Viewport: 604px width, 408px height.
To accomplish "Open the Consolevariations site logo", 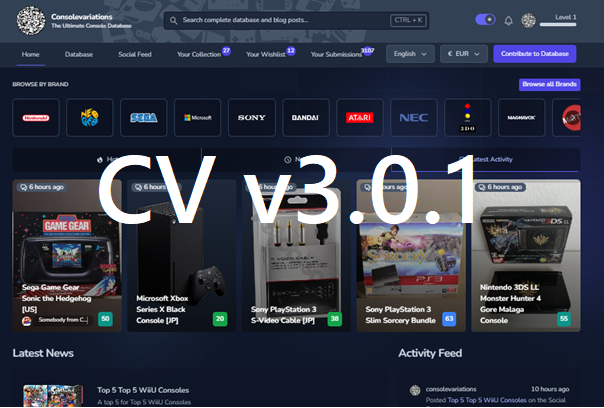I will click(31, 21).
